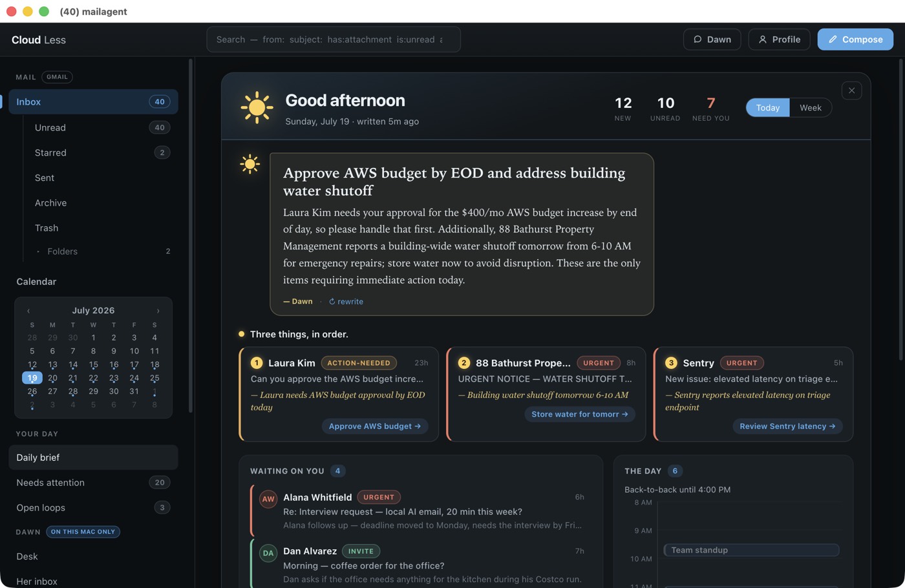Open the Archive folder
This screenshot has width=905, height=588.
pyautogui.click(x=102, y=203)
